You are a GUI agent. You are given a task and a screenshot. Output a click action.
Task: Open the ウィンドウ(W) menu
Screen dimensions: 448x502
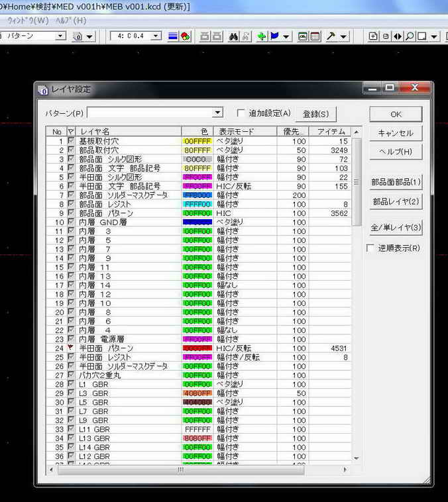28,20
